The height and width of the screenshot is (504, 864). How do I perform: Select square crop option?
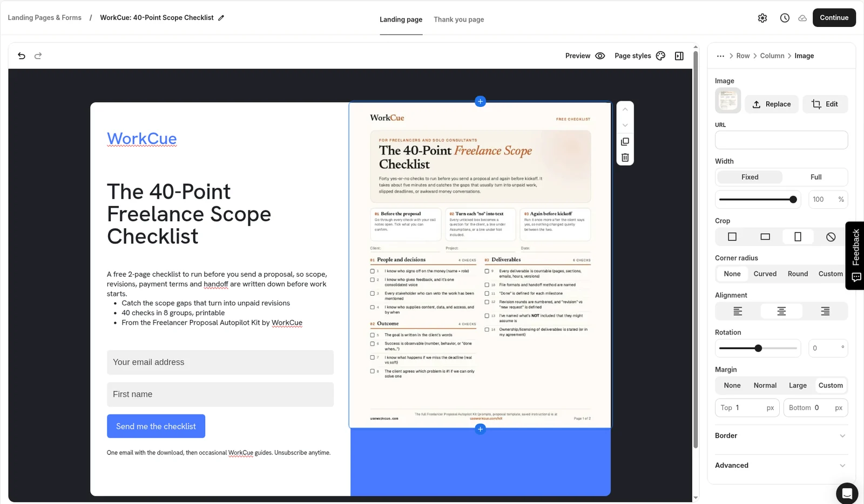coord(732,236)
